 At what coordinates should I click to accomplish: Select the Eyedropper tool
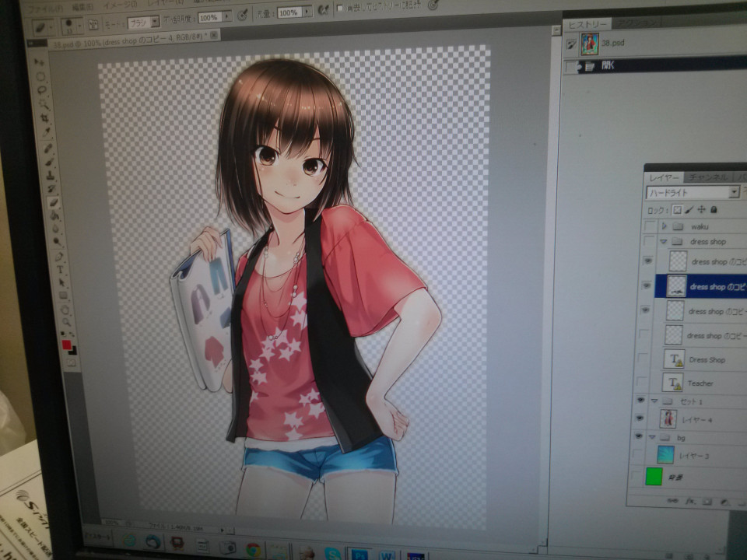coord(46,131)
